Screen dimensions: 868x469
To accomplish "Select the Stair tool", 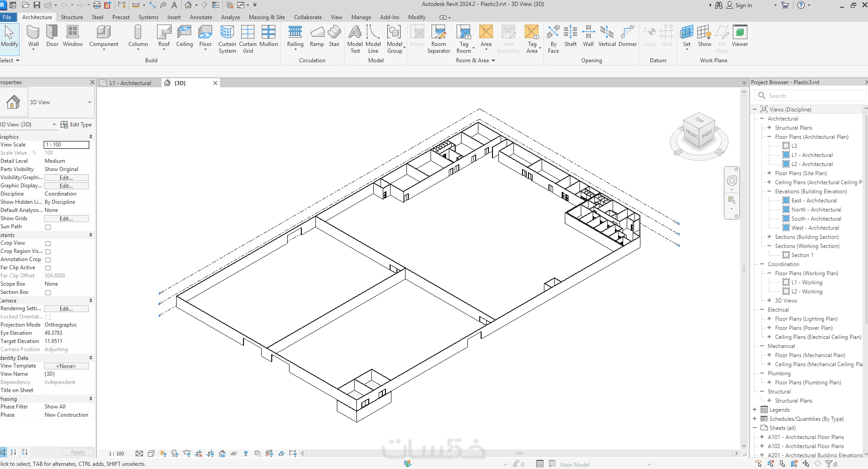I will point(334,36).
